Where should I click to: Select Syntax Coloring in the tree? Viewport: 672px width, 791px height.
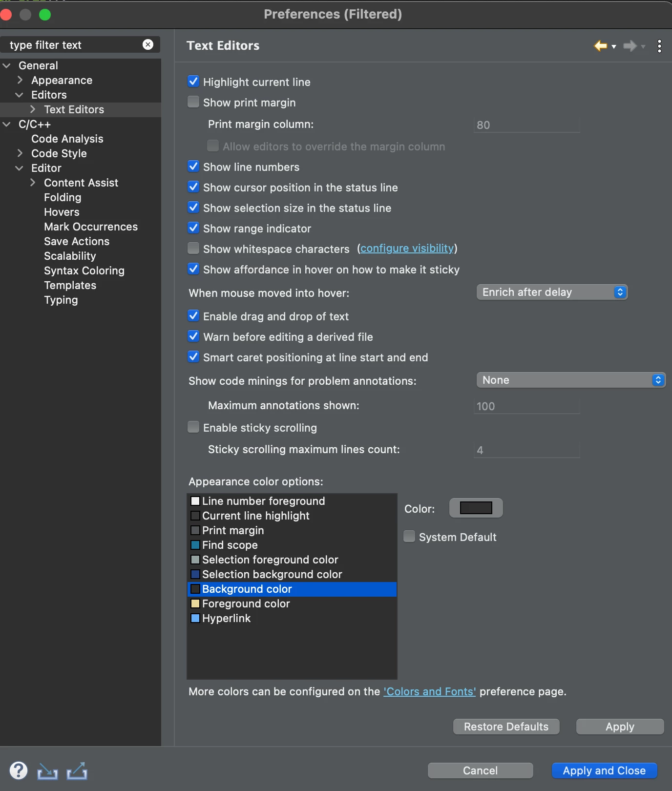point(84,271)
